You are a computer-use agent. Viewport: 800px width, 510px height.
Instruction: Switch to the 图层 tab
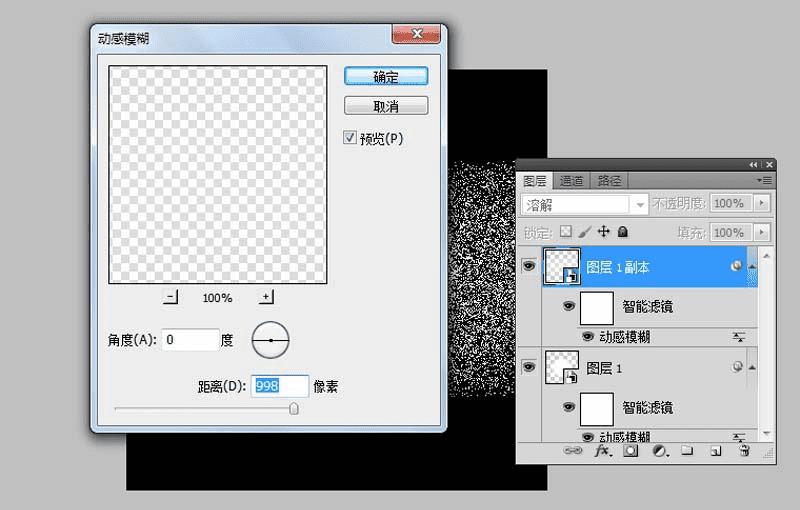pyautogui.click(x=535, y=181)
